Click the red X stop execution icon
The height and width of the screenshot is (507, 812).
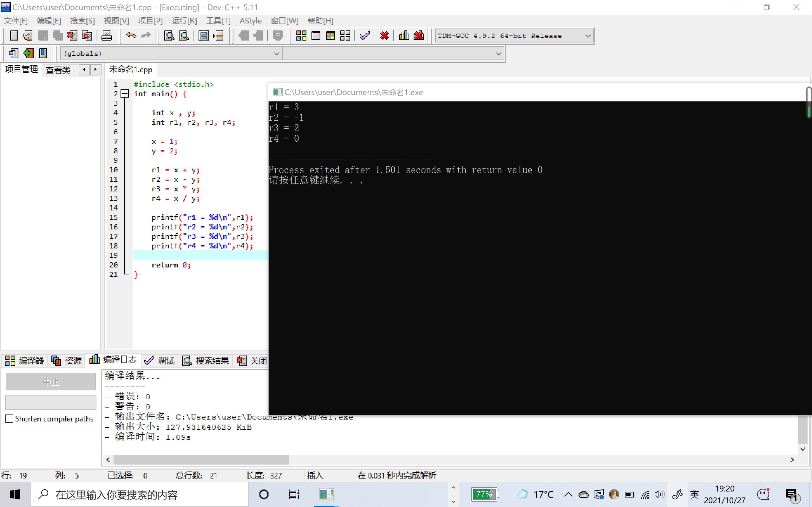tap(384, 35)
